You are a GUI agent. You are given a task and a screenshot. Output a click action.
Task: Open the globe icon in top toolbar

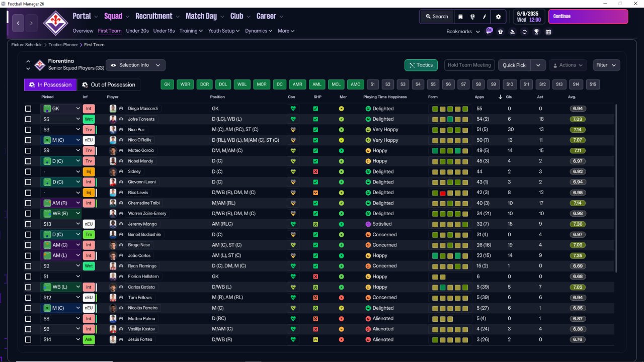tap(473, 17)
